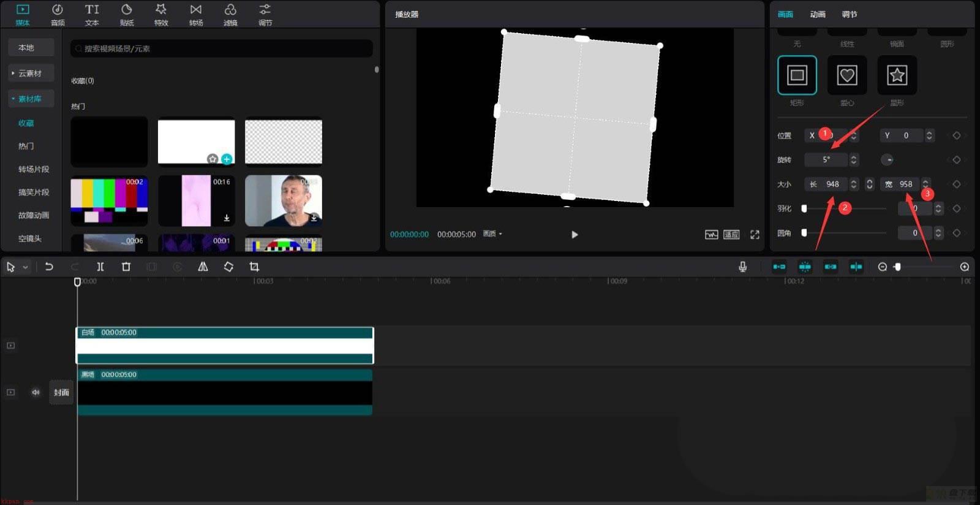Zoom out the timeline with minus magnifier

(x=883, y=267)
